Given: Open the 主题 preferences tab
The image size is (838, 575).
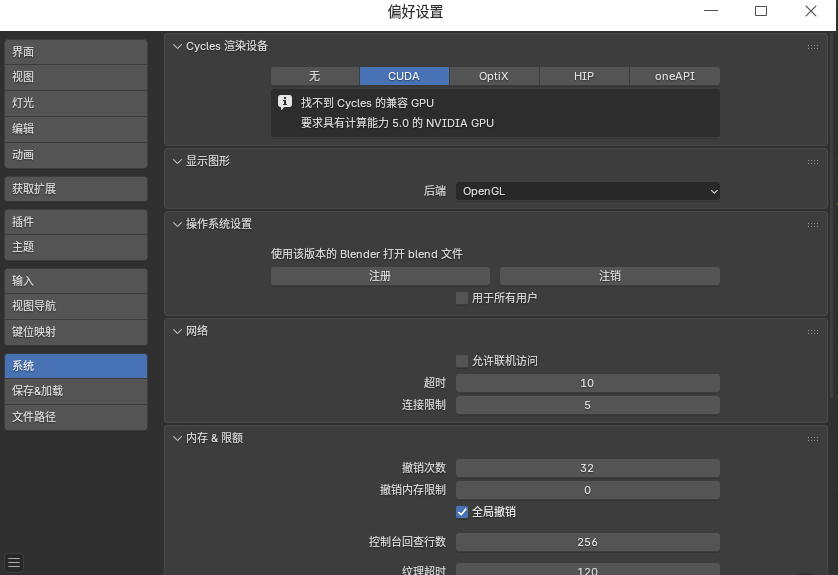Looking at the screenshot, I should [76, 247].
